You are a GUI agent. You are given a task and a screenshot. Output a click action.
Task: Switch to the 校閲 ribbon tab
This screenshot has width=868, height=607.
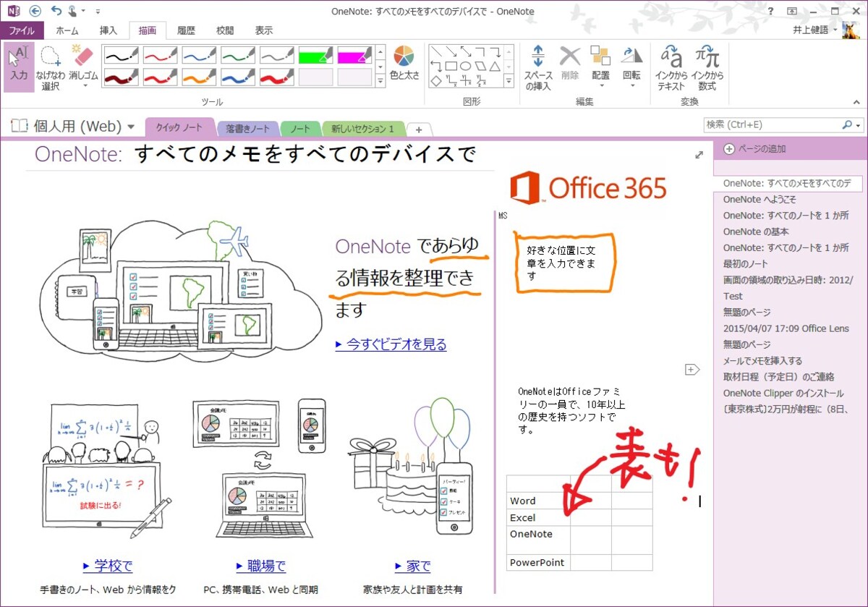pyautogui.click(x=225, y=30)
